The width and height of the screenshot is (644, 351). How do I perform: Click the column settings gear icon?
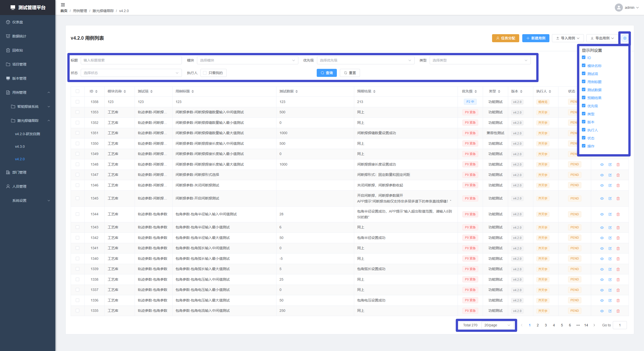625,38
